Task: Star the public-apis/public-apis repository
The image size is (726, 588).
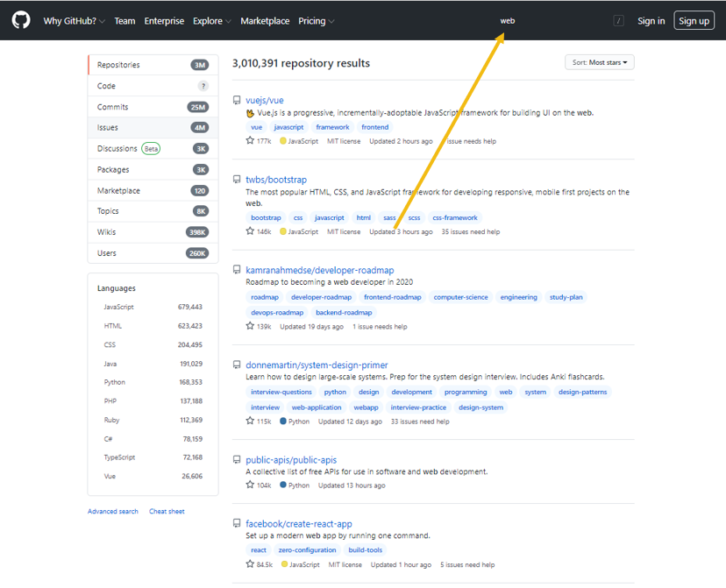Action: [250, 485]
